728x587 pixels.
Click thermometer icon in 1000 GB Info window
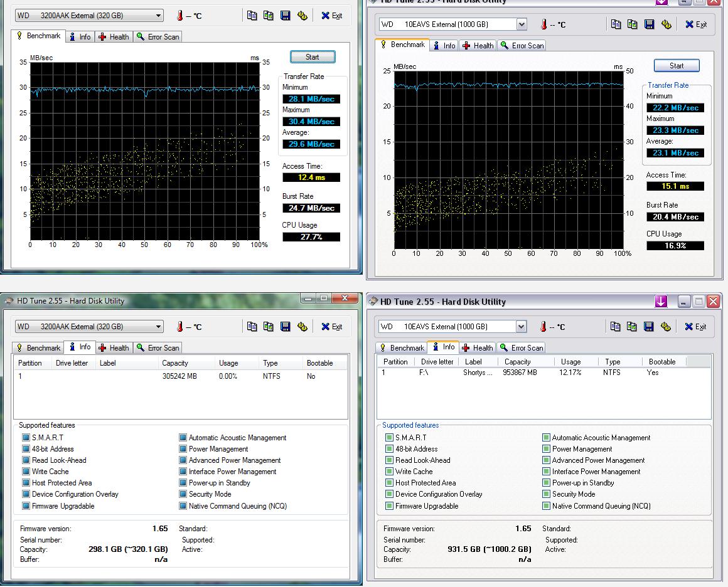(543, 327)
